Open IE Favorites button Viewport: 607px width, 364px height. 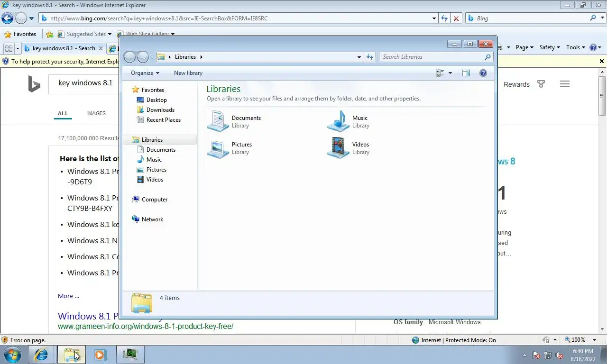[x=20, y=34]
